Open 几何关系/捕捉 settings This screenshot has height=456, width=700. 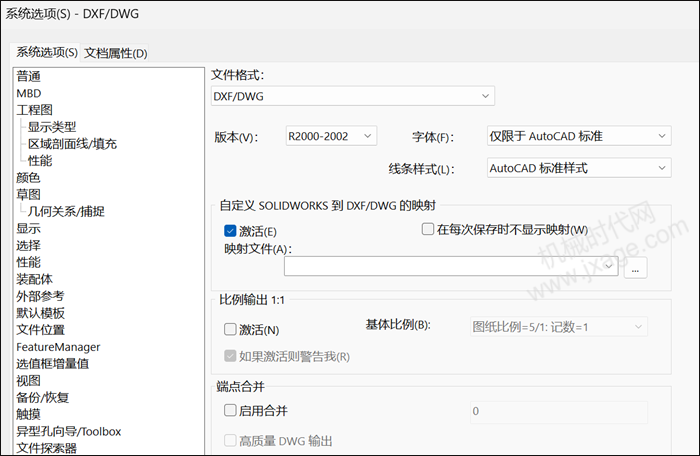[66, 211]
